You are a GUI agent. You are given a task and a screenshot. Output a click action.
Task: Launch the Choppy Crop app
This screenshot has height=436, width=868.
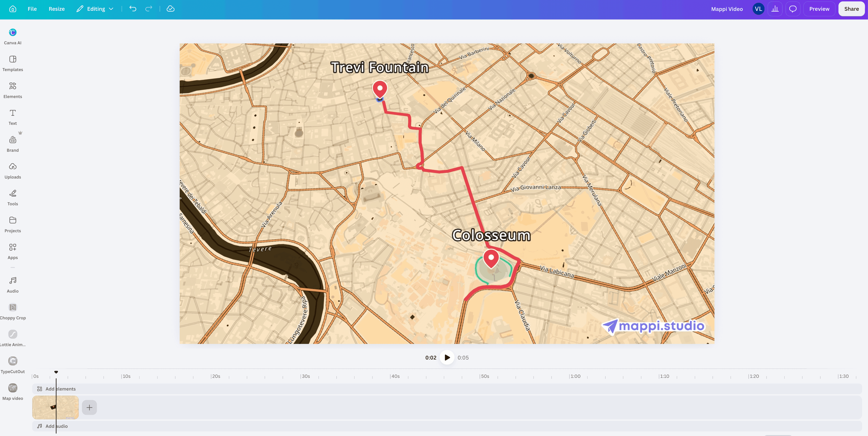click(x=13, y=311)
